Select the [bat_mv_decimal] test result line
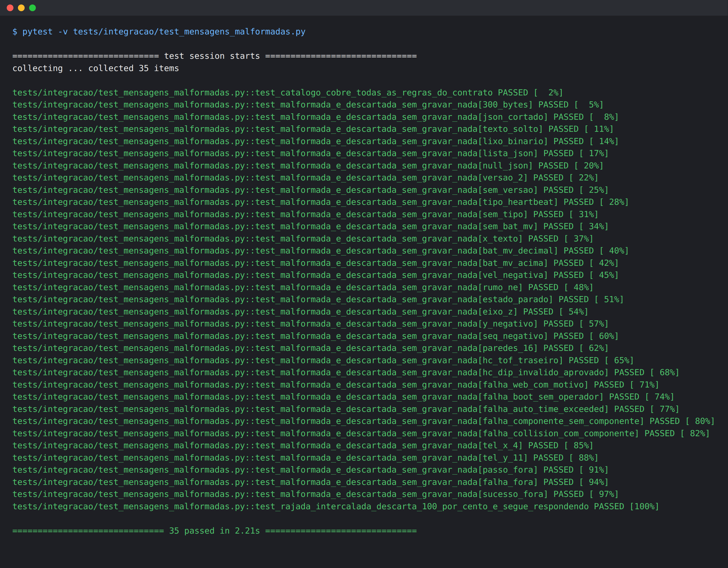Viewport: 728px width, 568px height. [321, 250]
